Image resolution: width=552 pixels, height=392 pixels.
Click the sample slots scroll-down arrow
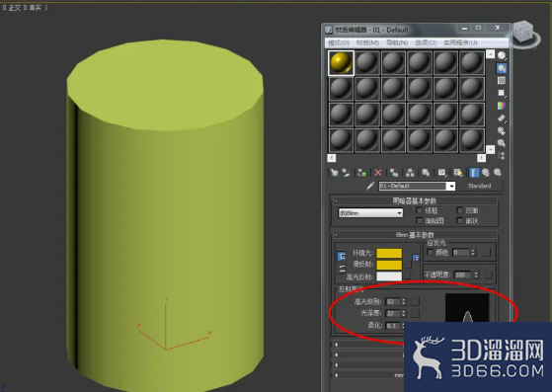(x=490, y=149)
